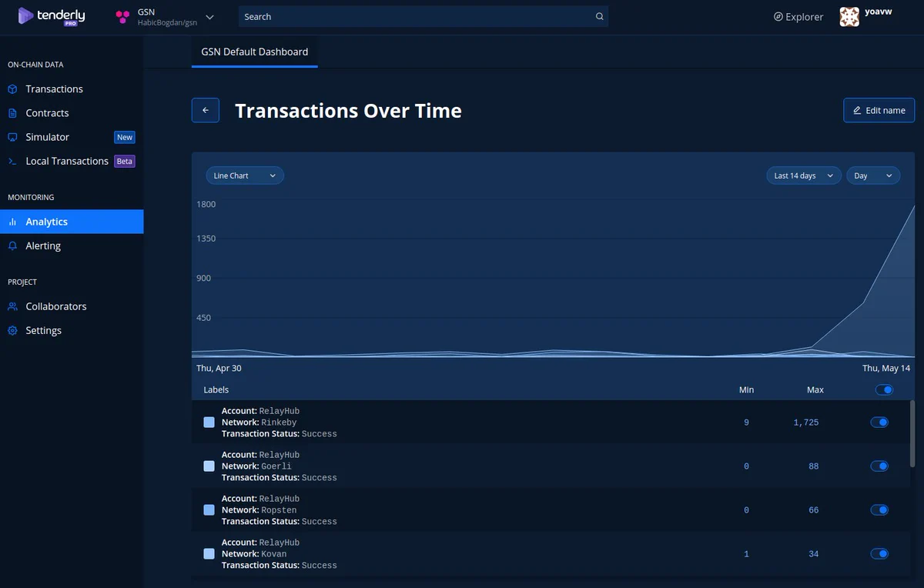Screen dimensions: 924x588
Task: Toggle the Rinkeby series visibility
Action: [879, 422]
